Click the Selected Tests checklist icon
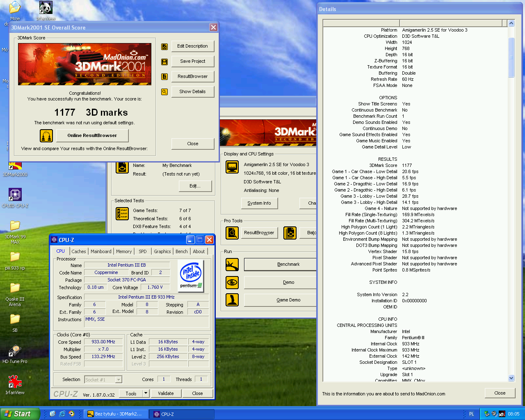This screenshot has height=420, width=525. click(x=122, y=214)
